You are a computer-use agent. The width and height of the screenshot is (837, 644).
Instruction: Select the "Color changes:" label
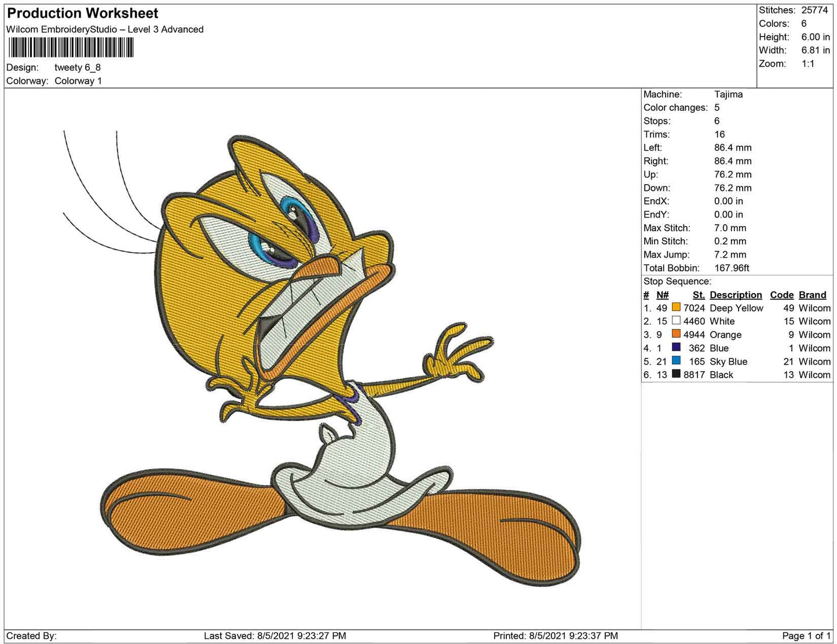point(675,108)
